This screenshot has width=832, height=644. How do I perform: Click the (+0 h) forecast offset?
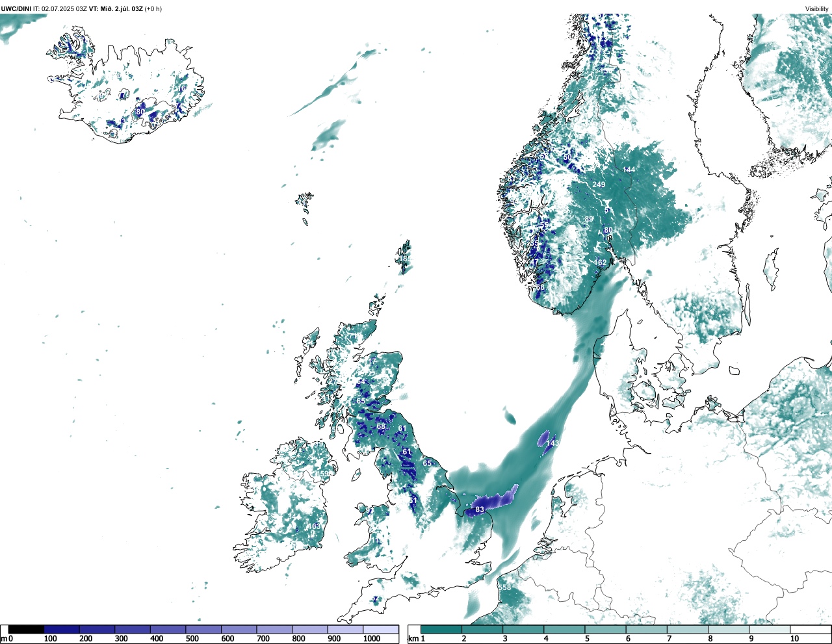153,9
